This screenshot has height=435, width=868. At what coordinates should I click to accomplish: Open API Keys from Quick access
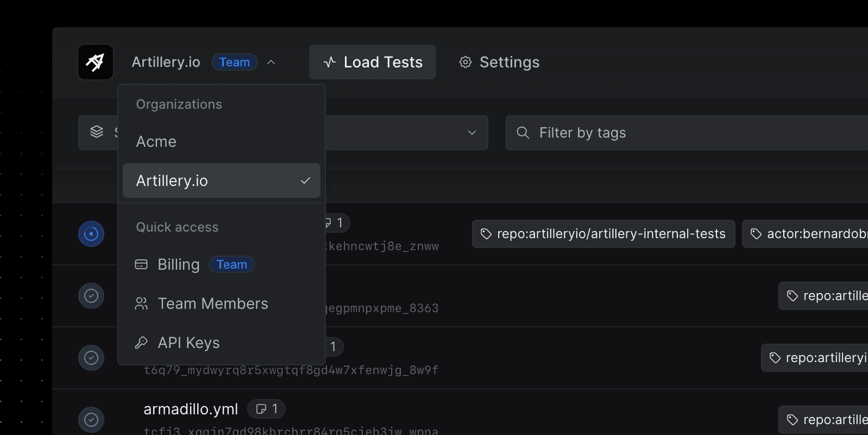[222, 343]
